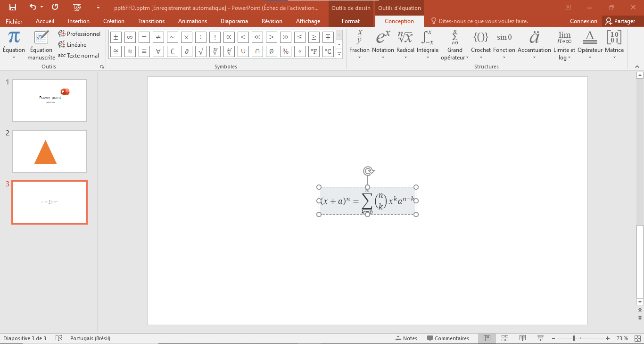
Task: Save the presentation with the floppy disk icon
Action: [x=13, y=7]
